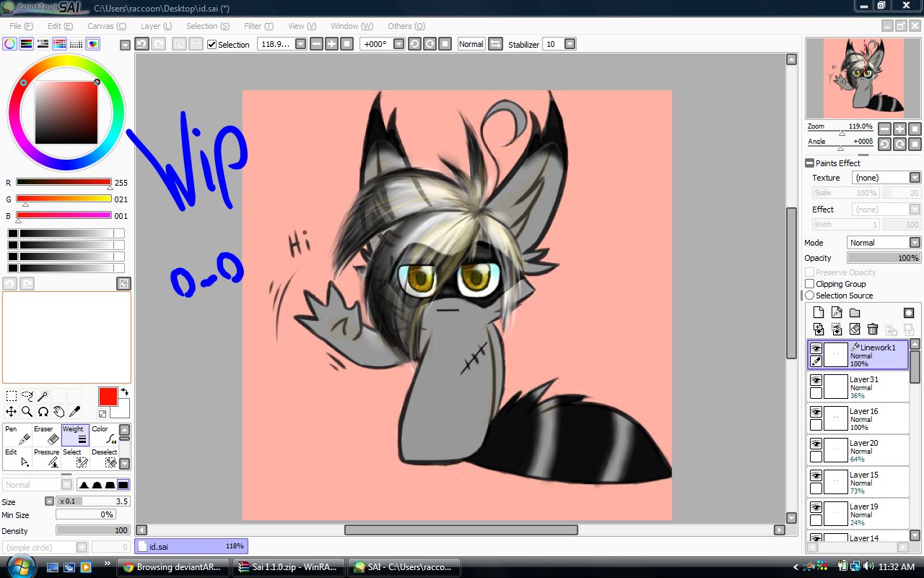Open the color panel options dropdown
The image size is (924, 578).
coord(125,45)
